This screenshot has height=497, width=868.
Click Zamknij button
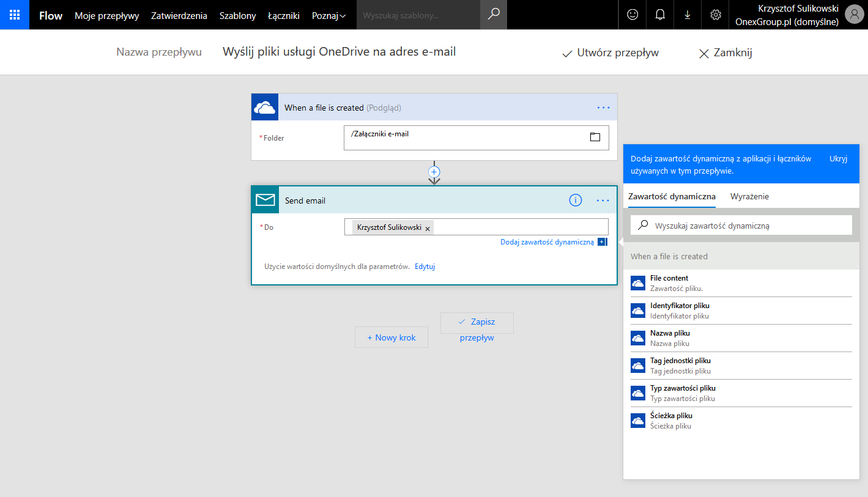pos(725,53)
